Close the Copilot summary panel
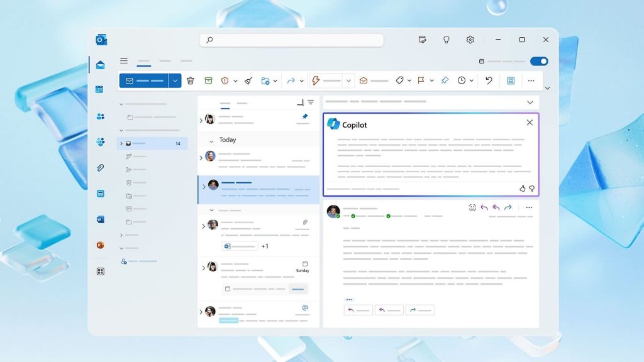Viewport: 644px width, 362px height. point(530,123)
